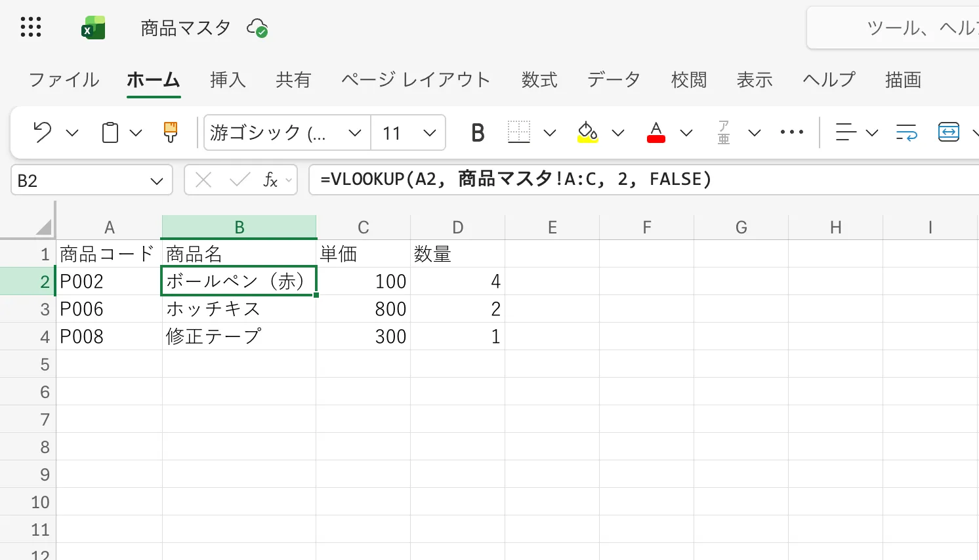Open the ファイル menu
979x560 pixels.
64,80
